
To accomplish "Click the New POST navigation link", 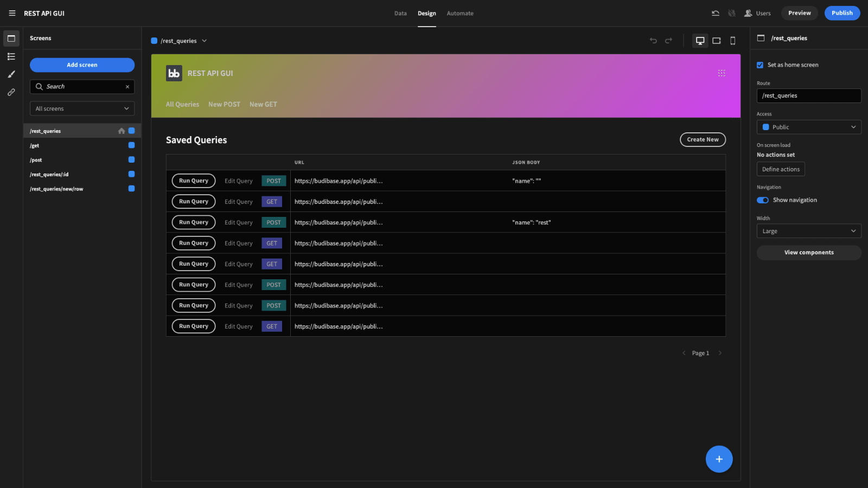I will [224, 105].
